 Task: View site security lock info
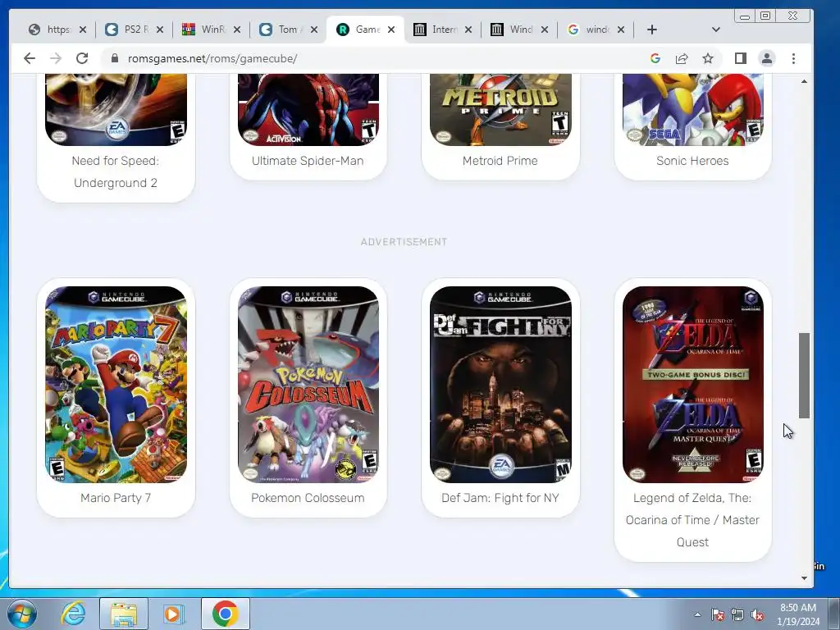(114, 58)
